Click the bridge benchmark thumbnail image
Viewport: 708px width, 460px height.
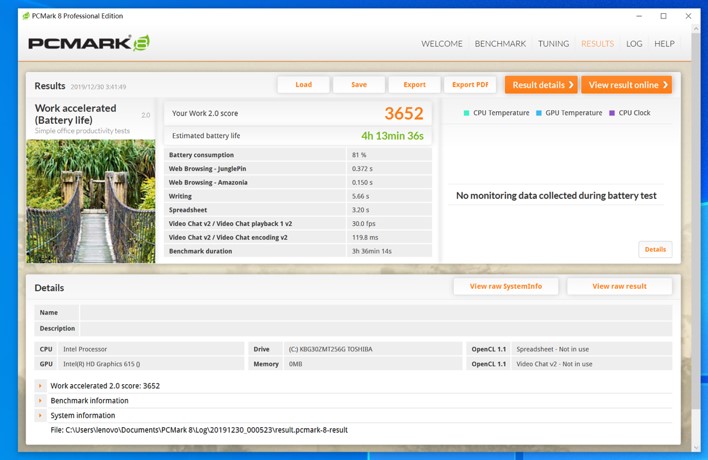click(91, 201)
